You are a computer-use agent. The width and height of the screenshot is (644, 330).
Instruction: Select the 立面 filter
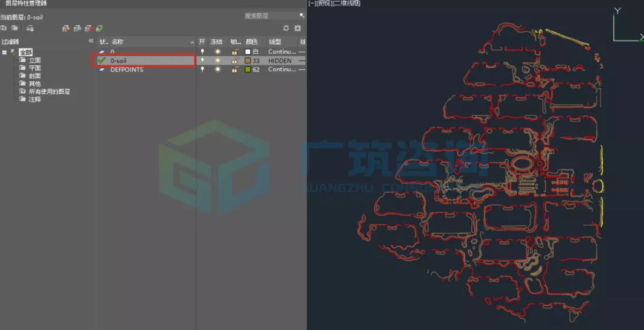(34, 60)
